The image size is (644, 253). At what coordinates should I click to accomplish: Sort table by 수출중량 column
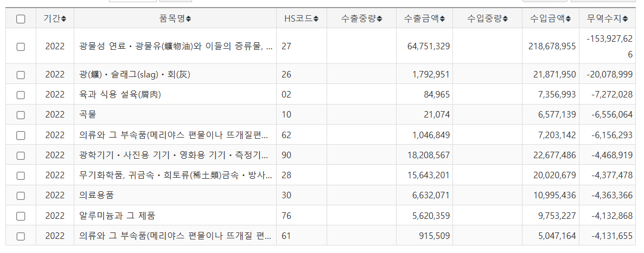(x=361, y=18)
